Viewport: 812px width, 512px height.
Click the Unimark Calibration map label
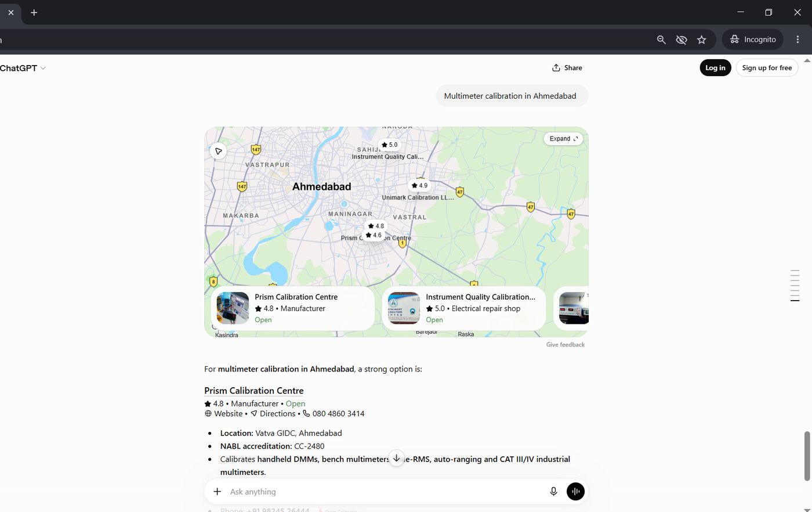pyautogui.click(x=418, y=197)
